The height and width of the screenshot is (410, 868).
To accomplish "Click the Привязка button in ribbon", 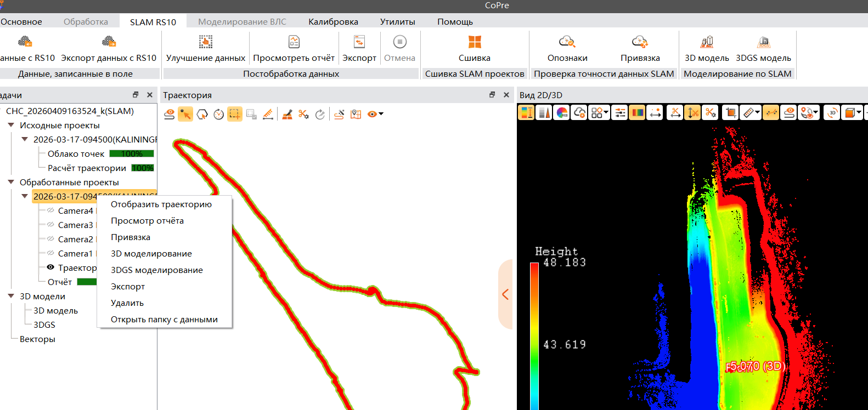I will 640,48.
